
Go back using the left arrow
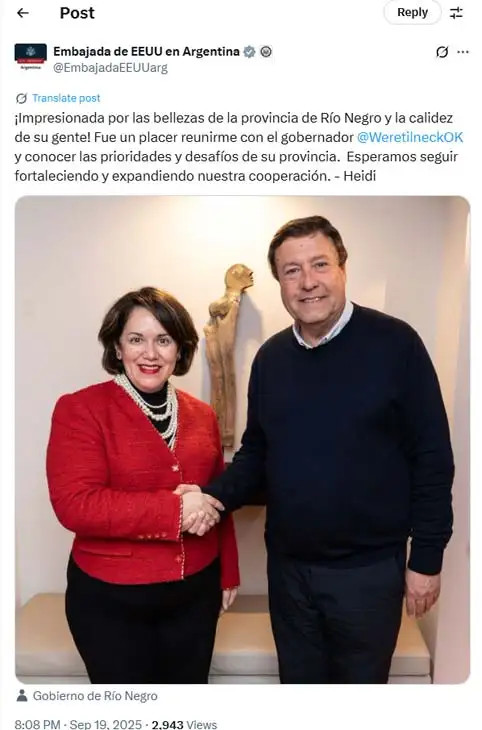(x=22, y=13)
